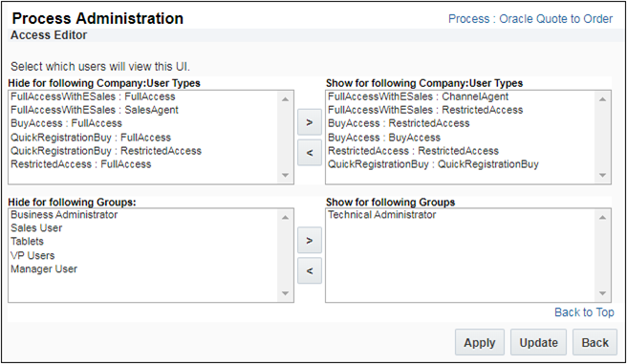Click the Update button
The height and width of the screenshot is (364, 627).
538,342
